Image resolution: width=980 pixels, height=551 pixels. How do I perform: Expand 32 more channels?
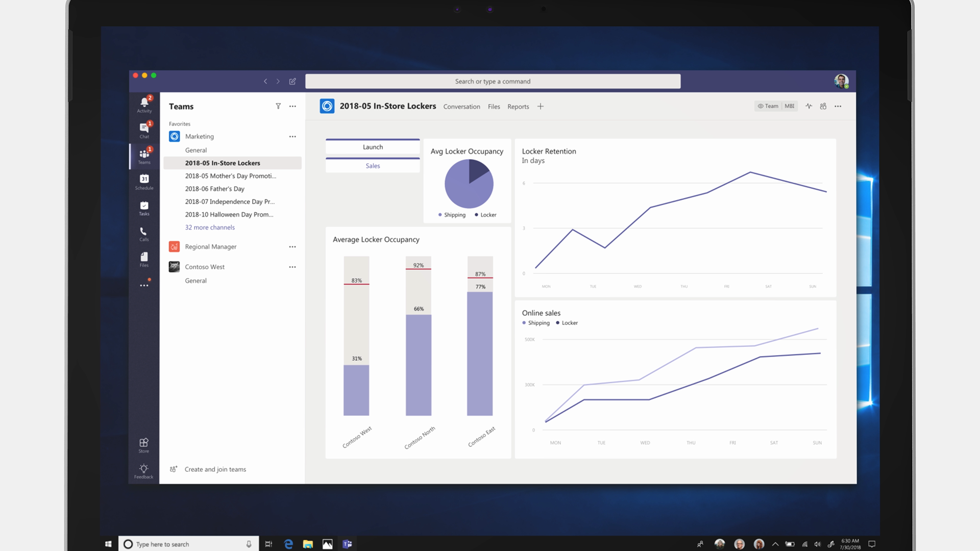[210, 228]
